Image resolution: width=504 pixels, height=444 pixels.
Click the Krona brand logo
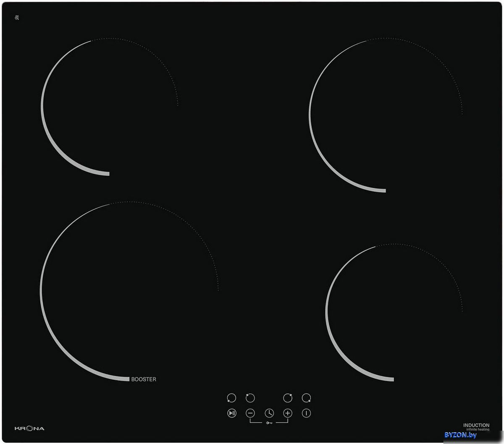(29, 428)
